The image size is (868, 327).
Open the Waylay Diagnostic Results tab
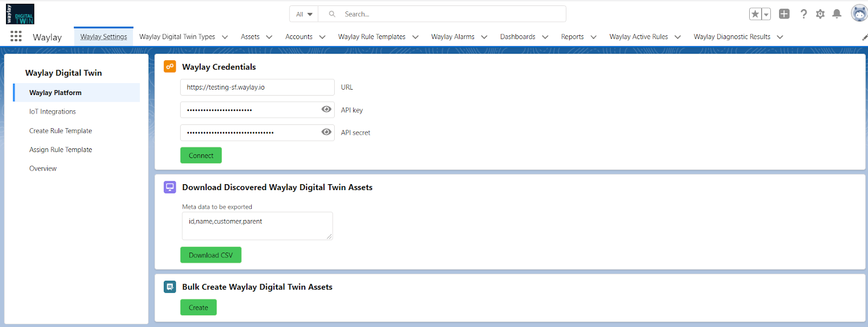(x=732, y=36)
